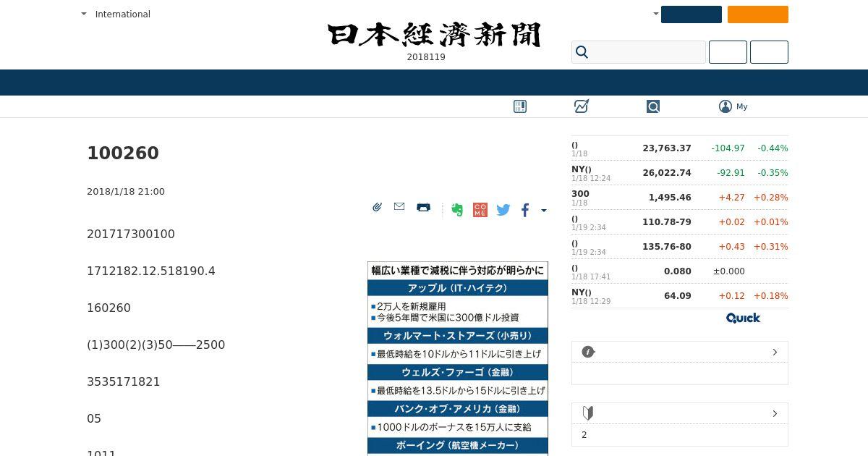The width and height of the screenshot is (868, 456).
Task: Click exchange rate 110.78-79
Action: click(667, 222)
